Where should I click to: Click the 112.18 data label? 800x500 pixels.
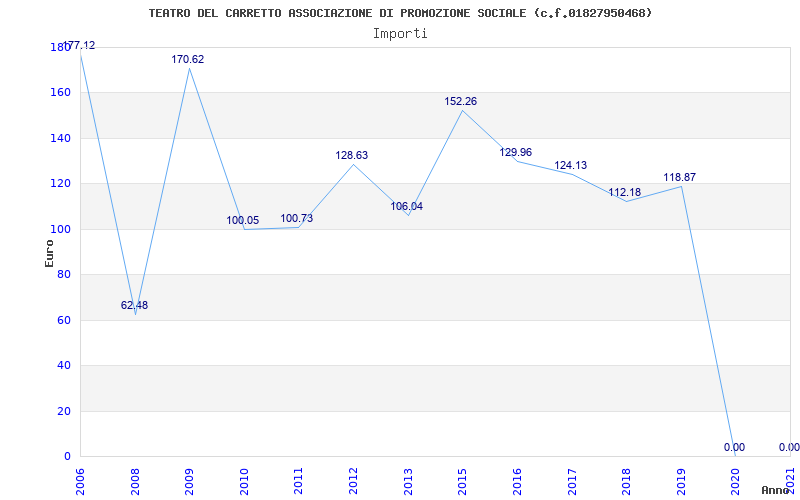pos(624,192)
